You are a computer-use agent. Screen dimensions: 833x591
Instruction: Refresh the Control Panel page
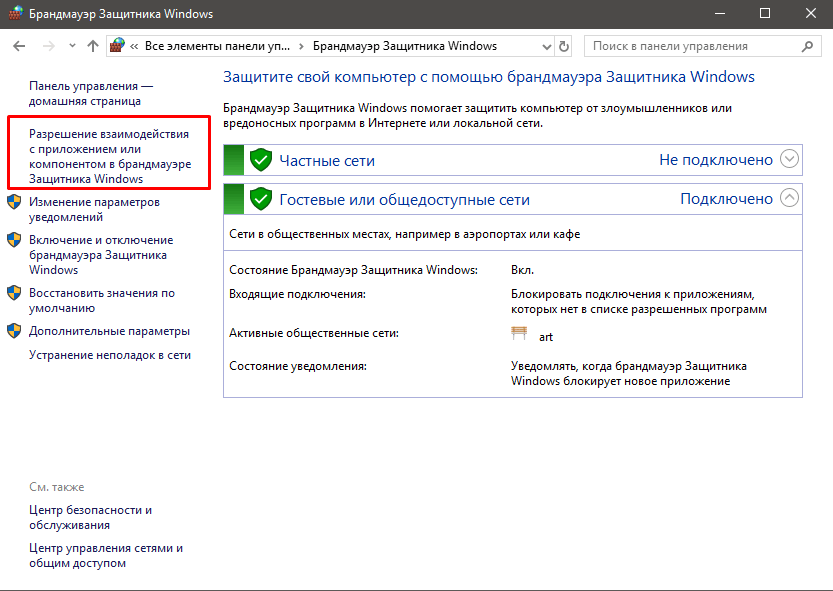click(564, 47)
